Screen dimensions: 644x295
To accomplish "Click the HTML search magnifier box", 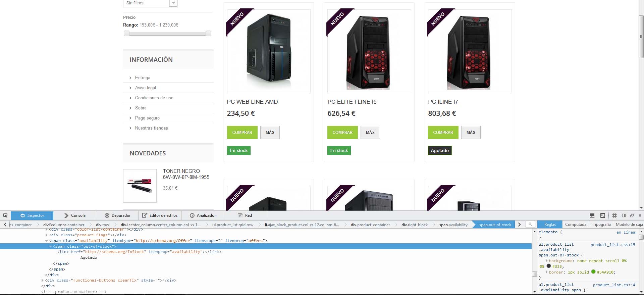I will coord(530,225).
